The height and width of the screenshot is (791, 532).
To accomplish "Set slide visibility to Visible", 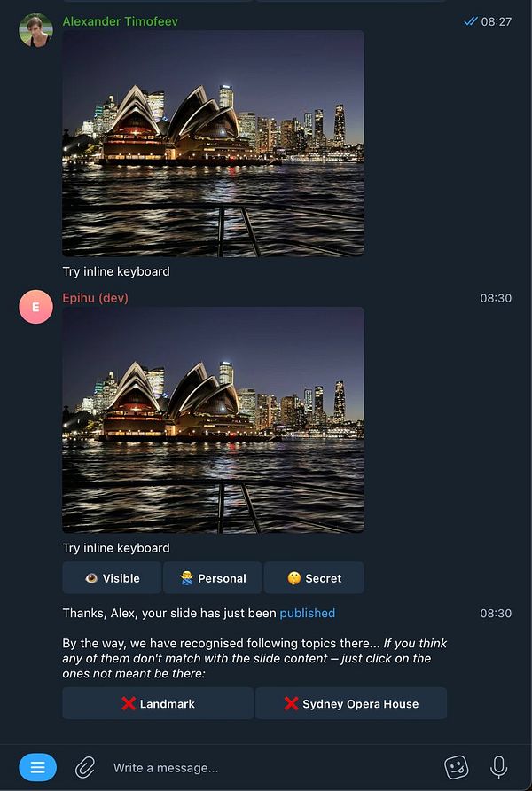I will [112, 578].
